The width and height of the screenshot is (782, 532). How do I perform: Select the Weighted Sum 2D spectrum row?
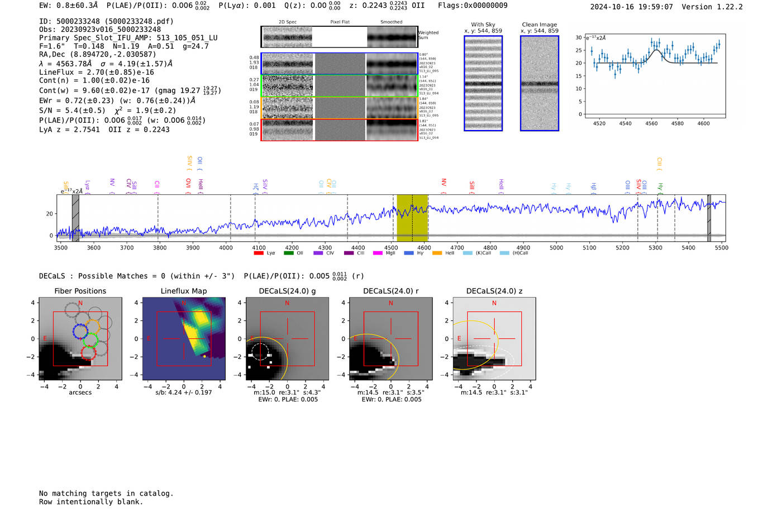tap(339, 37)
